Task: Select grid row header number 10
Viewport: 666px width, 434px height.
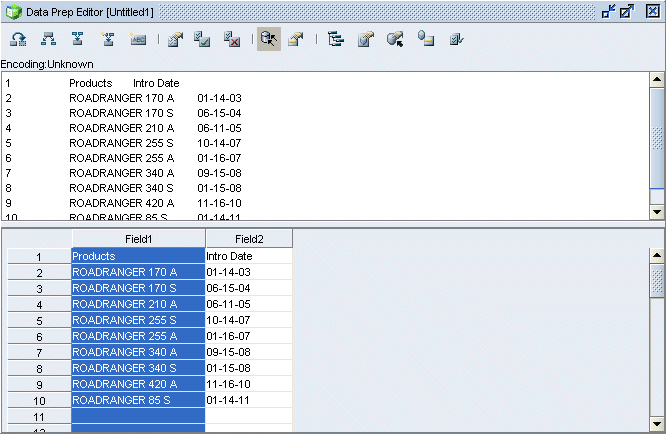Action: (x=39, y=400)
